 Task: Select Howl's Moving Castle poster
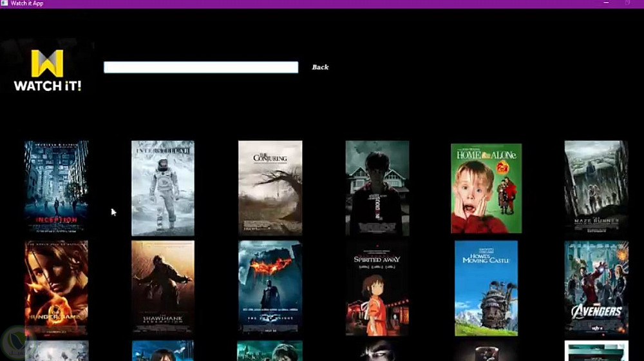[x=486, y=288]
